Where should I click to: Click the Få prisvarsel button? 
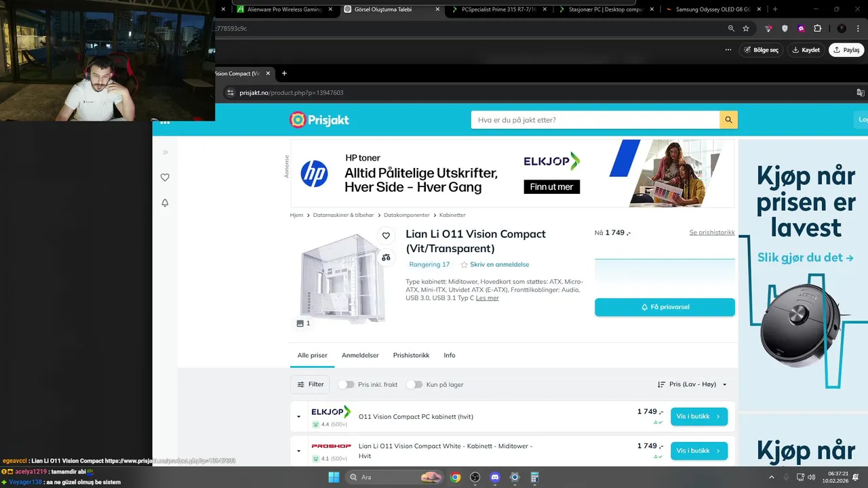[665, 307]
